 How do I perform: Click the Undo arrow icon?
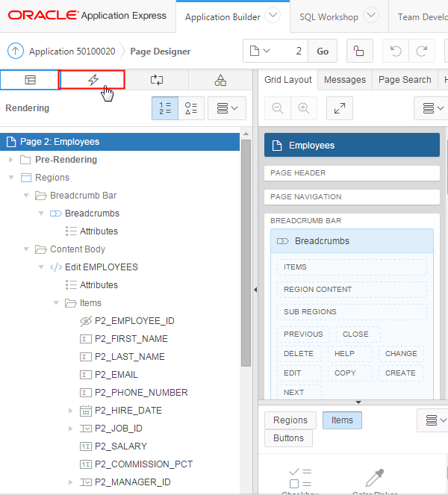click(x=395, y=51)
